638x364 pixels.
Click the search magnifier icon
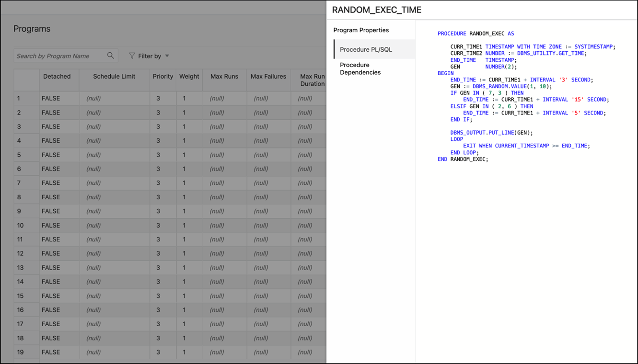(111, 56)
